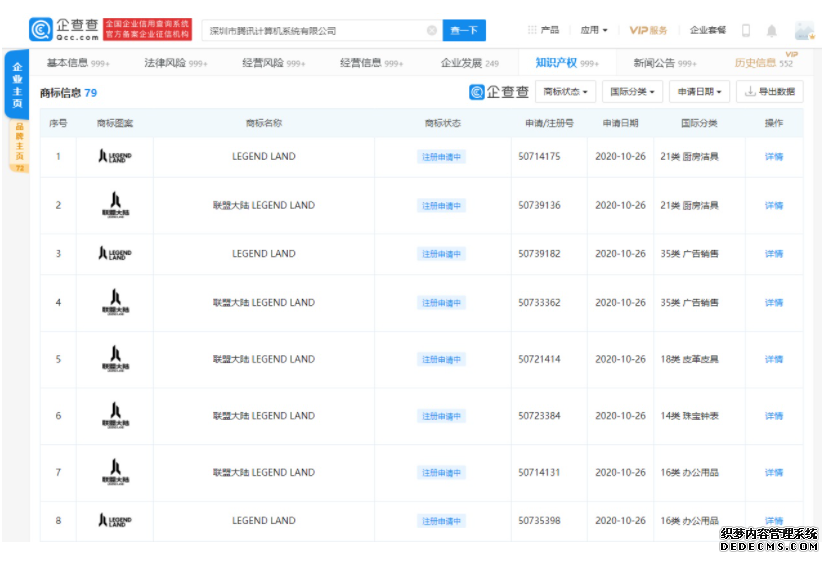
Task: Focus the company search input field
Action: [322, 30]
